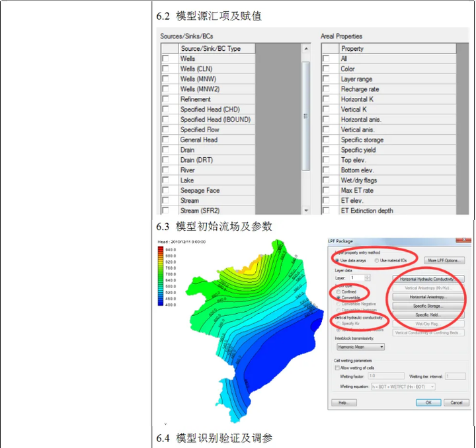Check the Wells checkbox
Image resolution: width=476 pixels, height=448 pixels.
pos(166,58)
